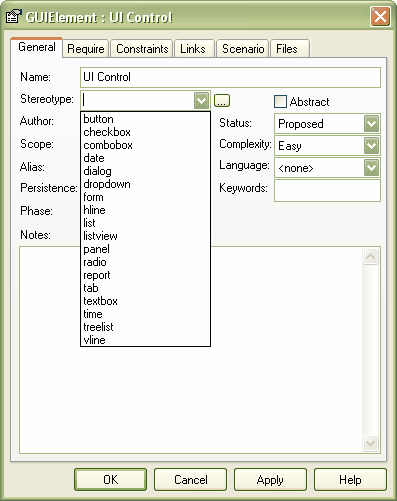Image resolution: width=397 pixels, height=501 pixels.
Task: Switch to the Constraints tab
Action: point(142,49)
